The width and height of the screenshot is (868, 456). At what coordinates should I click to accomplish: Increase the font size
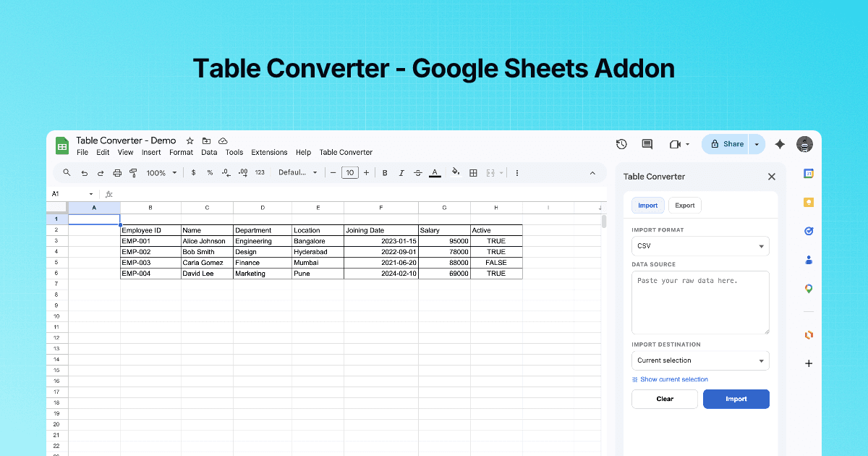(367, 173)
